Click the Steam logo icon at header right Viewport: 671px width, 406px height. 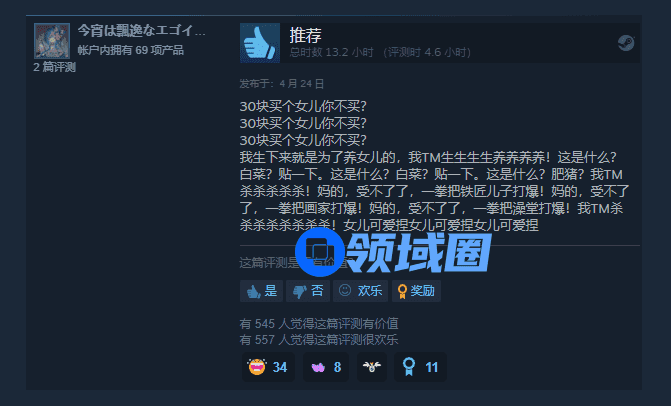click(x=626, y=43)
